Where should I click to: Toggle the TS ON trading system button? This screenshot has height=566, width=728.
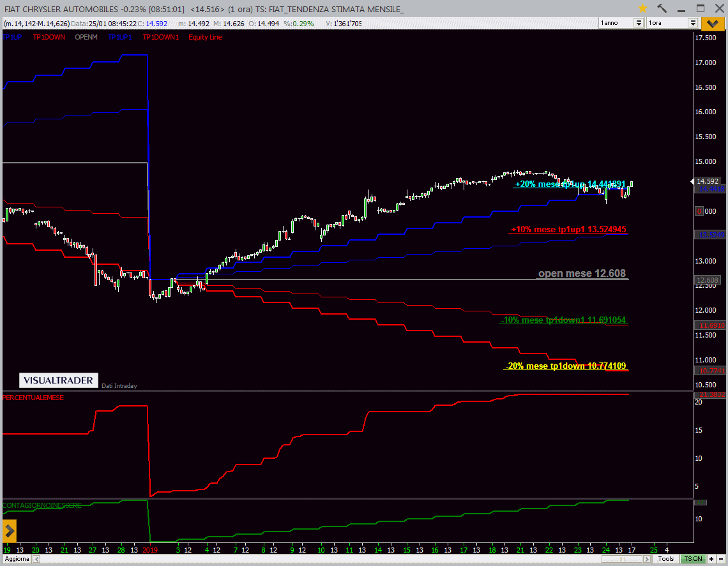click(693, 559)
